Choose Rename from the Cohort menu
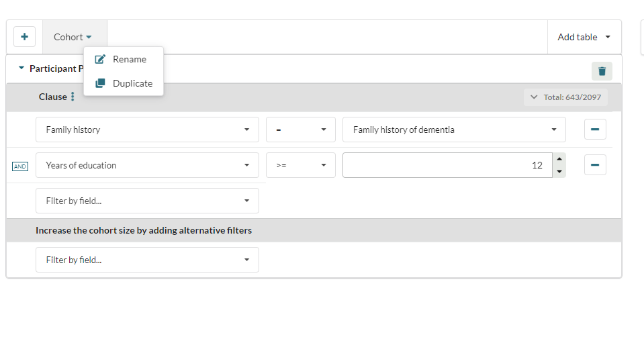 tap(129, 59)
